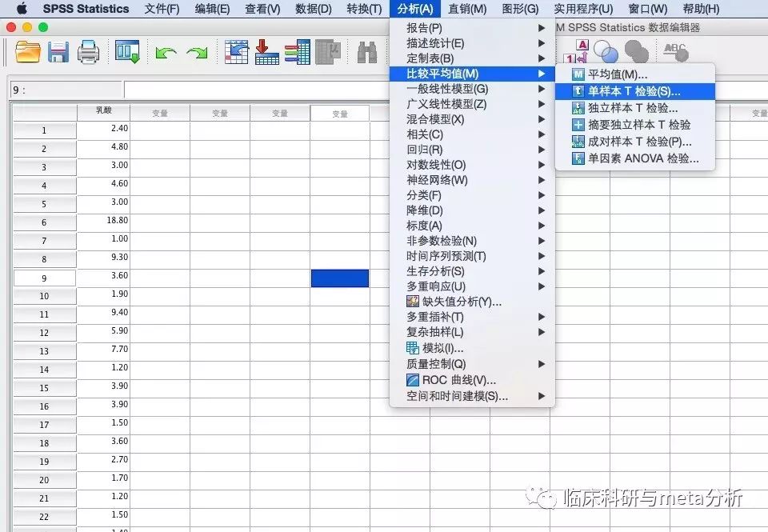Choose 单样本 T 检验(S)... menu item

coord(634,91)
